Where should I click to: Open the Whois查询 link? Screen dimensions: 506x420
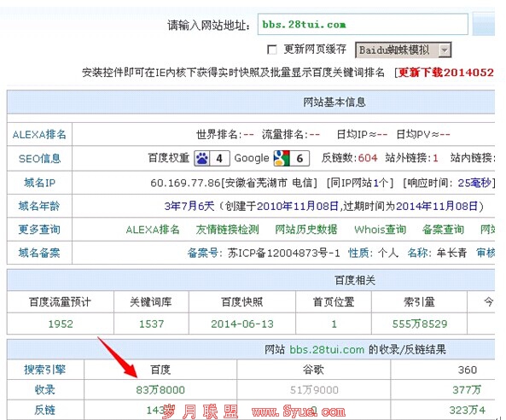(381, 230)
